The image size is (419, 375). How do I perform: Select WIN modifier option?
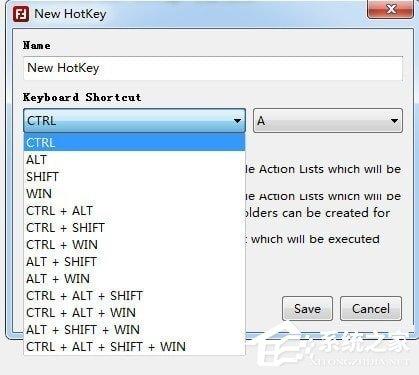click(134, 194)
